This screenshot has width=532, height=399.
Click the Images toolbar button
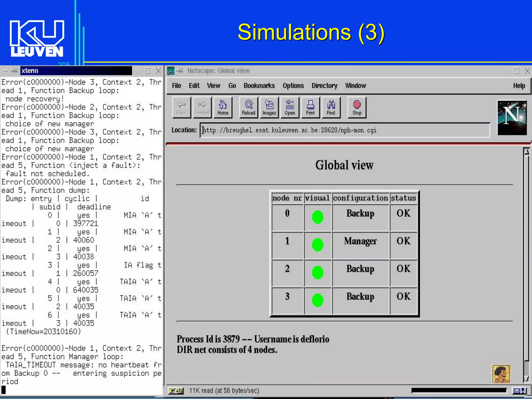pyautogui.click(x=269, y=108)
